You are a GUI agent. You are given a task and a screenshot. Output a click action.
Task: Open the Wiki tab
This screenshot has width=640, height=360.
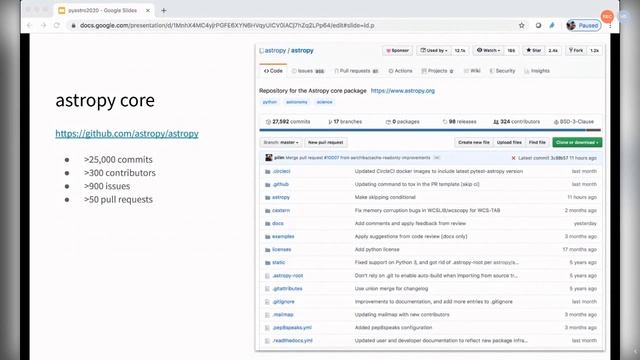point(472,71)
